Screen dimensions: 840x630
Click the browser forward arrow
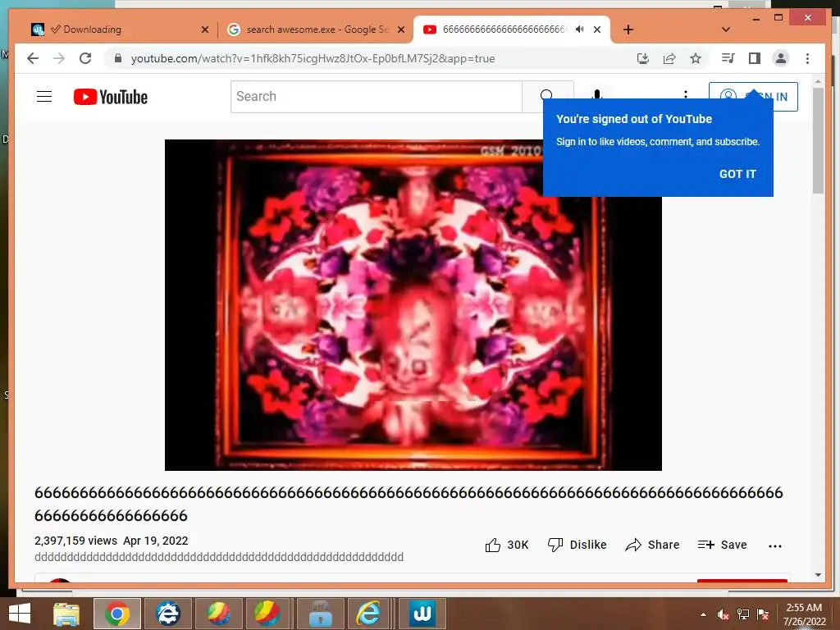[x=59, y=58]
